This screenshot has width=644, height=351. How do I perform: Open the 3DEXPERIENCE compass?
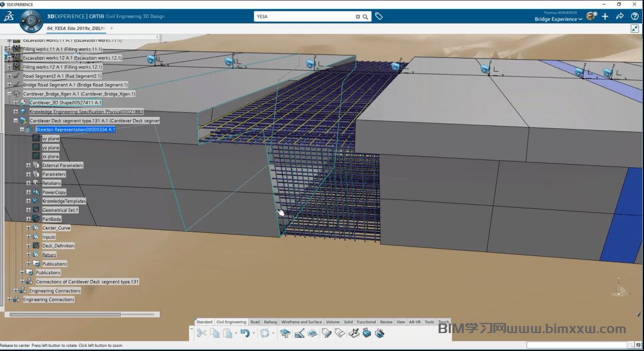click(31, 21)
